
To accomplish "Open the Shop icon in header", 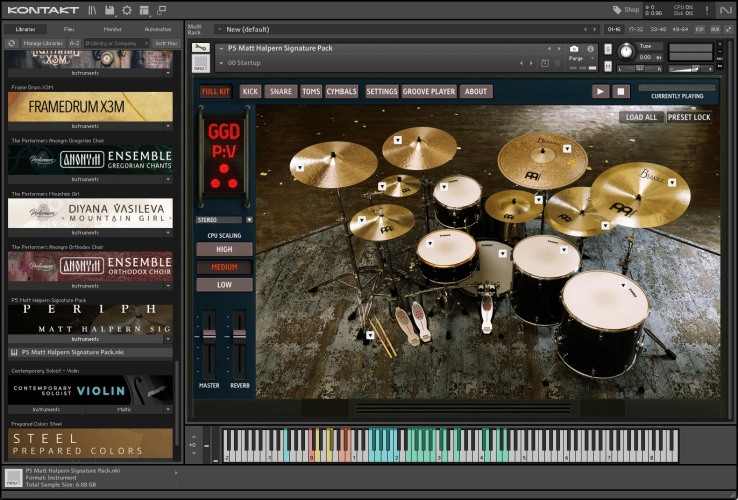I will pyautogui.click(x=624, y=10).
